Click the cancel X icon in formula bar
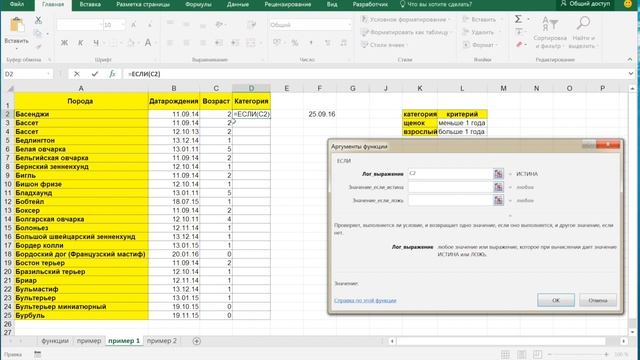Image resolution: width=640 pixels, height=360 pixels. [76, 74]
